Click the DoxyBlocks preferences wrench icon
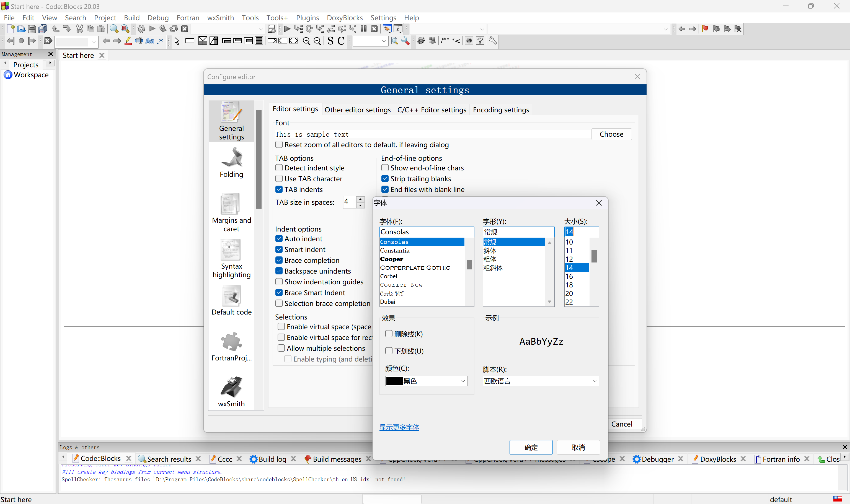The height and width of the screenshot is (504, 850). 493,41
